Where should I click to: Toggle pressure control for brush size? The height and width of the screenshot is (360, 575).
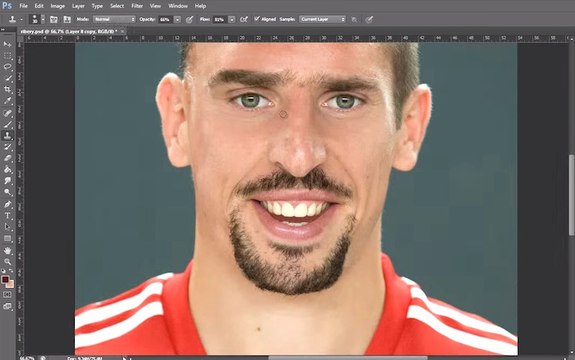coord(369,19)
